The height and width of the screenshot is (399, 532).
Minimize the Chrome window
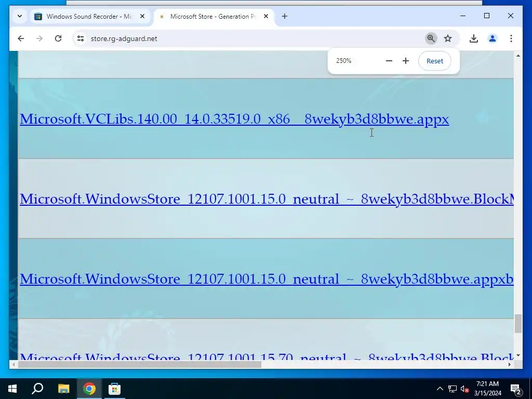click(x=463, y=16)
